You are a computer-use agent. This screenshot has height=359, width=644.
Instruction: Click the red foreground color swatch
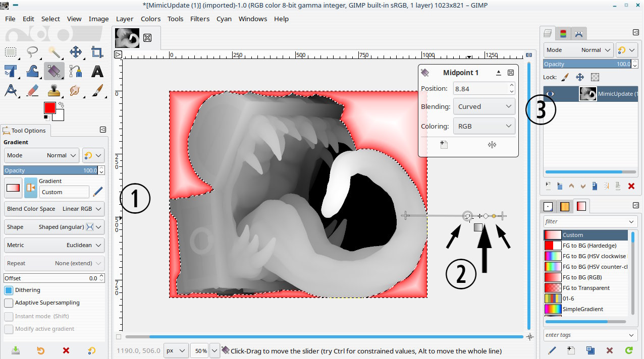coord(49,108)
